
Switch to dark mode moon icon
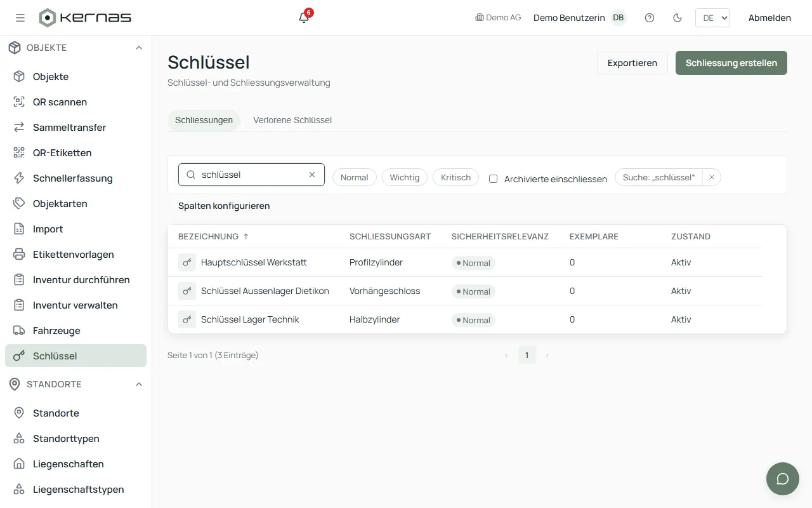678,18
